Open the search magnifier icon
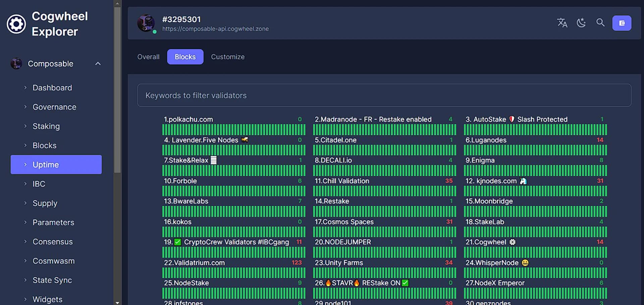 600,23
